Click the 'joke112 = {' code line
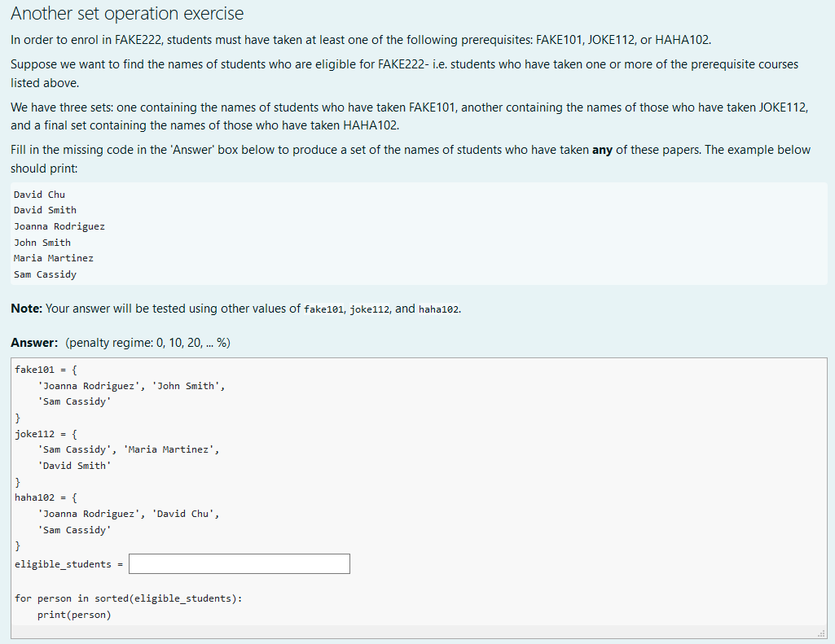835x644 pixels. 46,434
